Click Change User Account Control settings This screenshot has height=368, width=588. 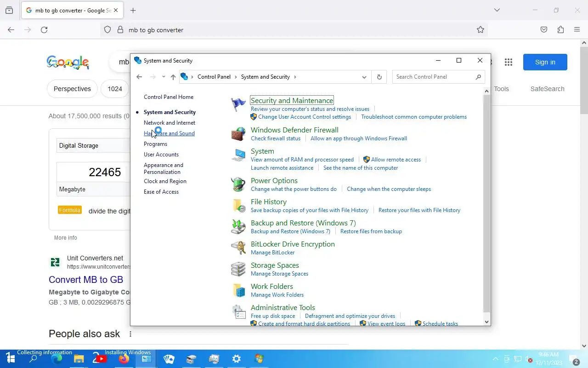click(305, 117)
